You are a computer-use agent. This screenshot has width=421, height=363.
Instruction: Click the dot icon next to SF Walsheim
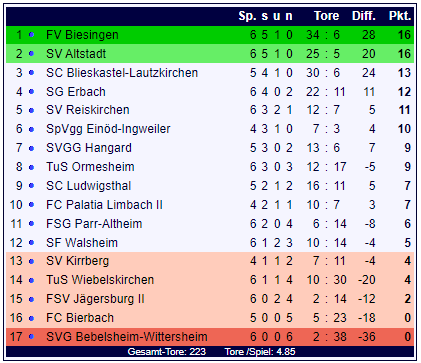pyautogui.click(x=32, y=242)
